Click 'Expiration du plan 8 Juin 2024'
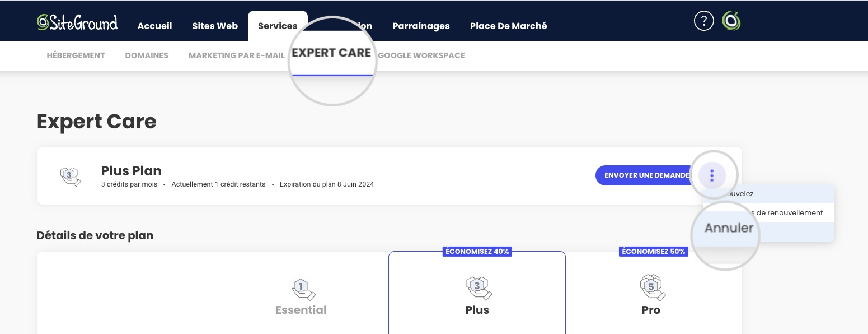Screen dimensions: 868x334 (327, 184)
